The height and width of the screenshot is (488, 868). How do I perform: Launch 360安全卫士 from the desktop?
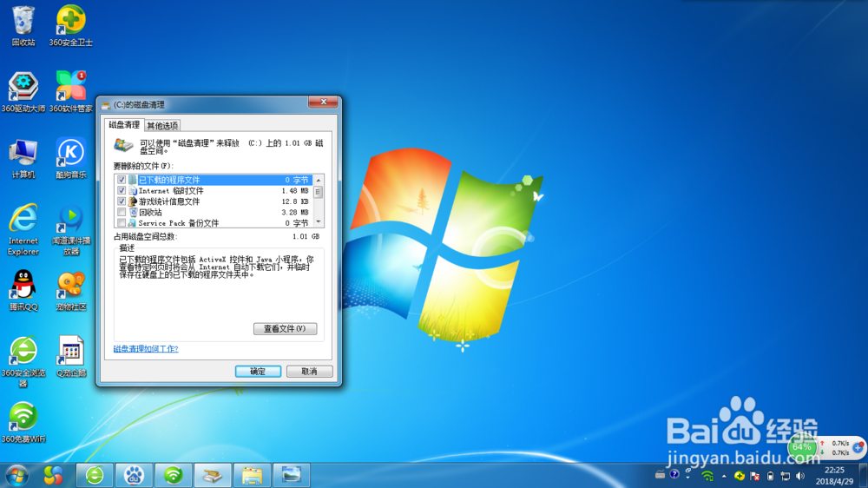click(71, 26)
